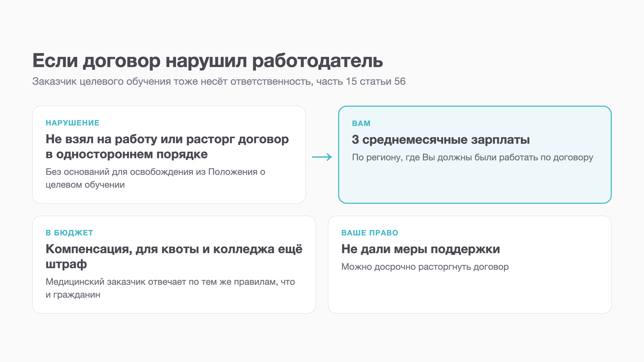Image resolution: width=644 pixels, height=362 pixels.
Task: Click the "ВАШЕ ПРАВО" card label
Action: [370, 233]
